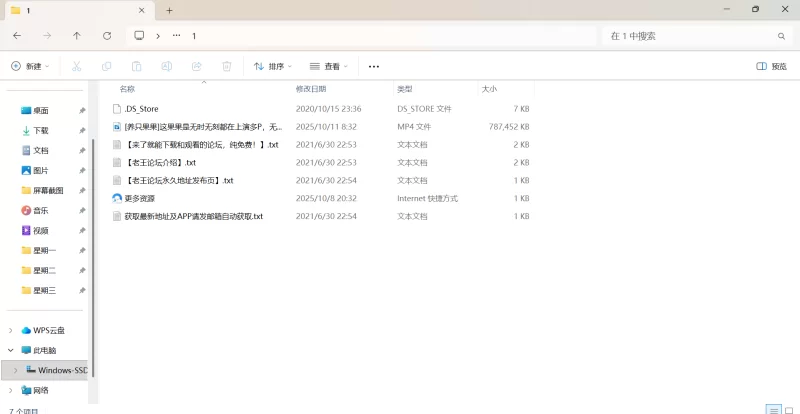800x414 pixels.
Task: Expand the WPS云盘 tree node
Action: [x=11, y=330]
